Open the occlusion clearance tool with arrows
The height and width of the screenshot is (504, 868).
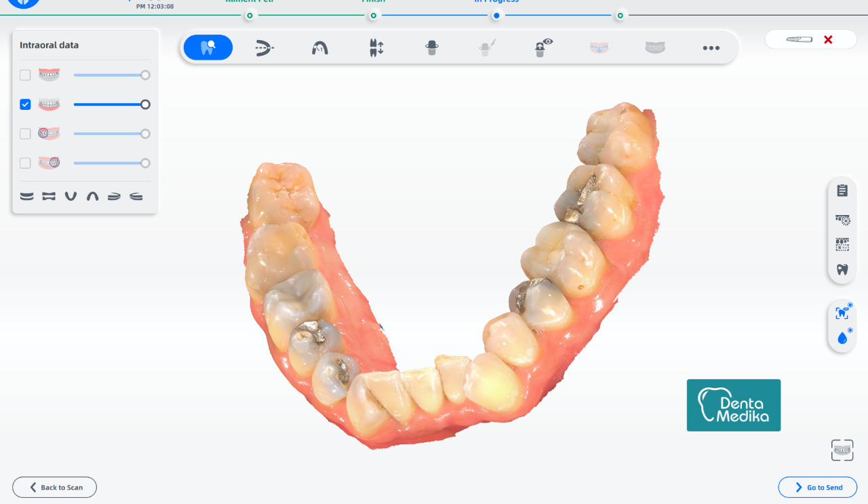(x=376, y=47)
